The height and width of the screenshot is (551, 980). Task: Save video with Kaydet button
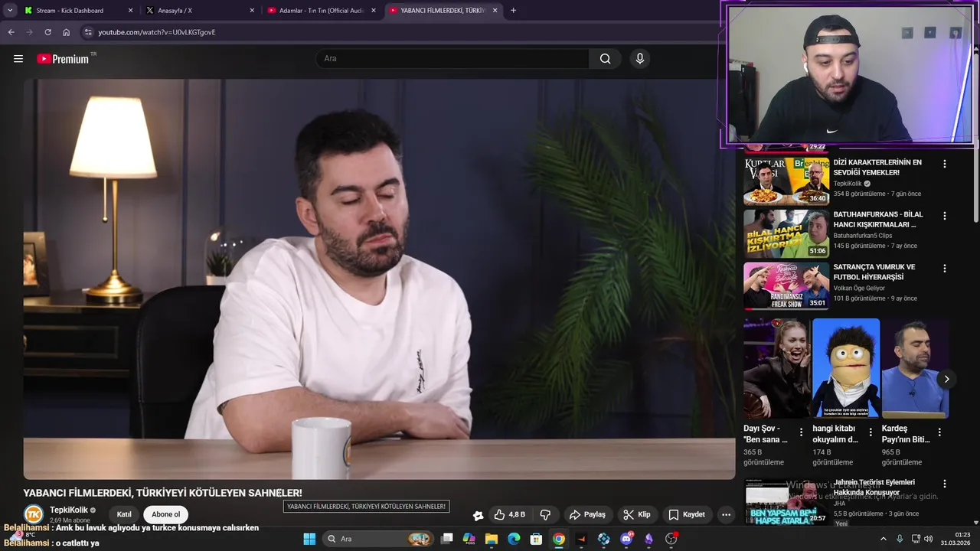point(687,515)
